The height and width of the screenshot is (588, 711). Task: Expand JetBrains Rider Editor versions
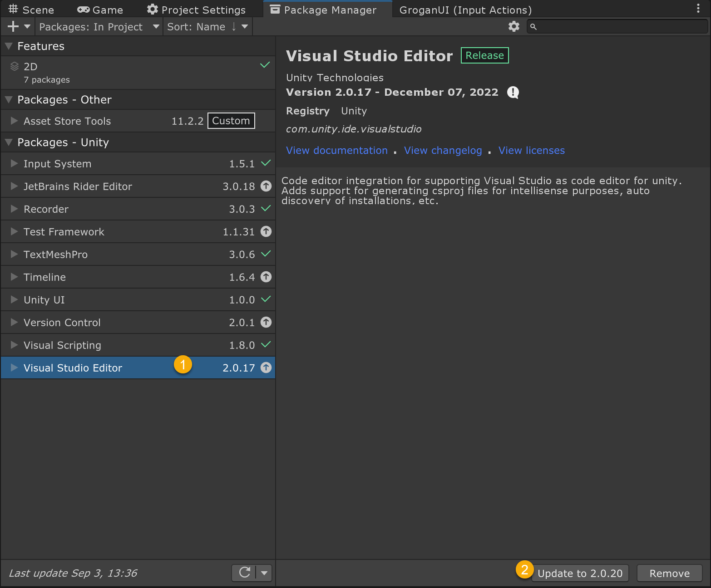click(14, 186)
